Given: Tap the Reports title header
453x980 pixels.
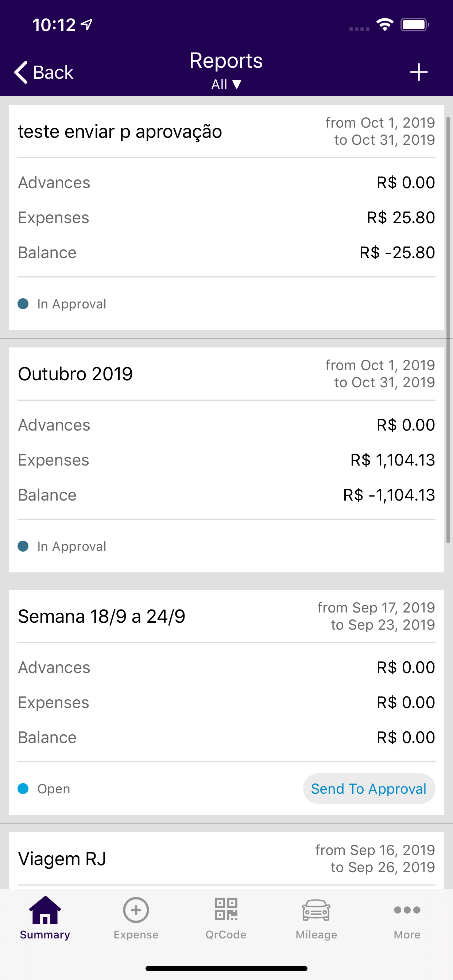Looking at the screenshot, I should [226, 61].
